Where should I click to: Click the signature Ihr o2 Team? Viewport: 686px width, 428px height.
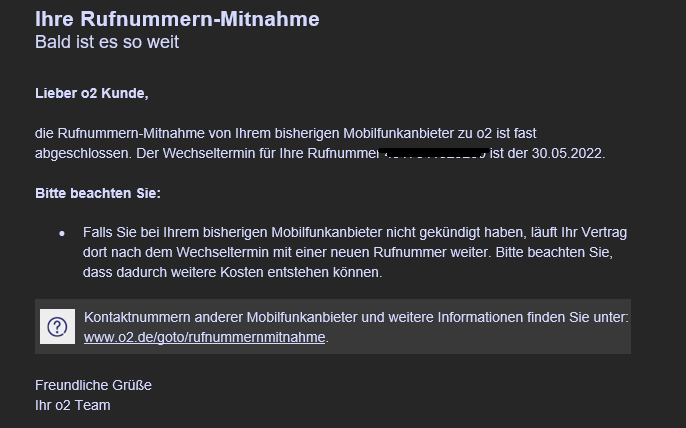(73, 405)
